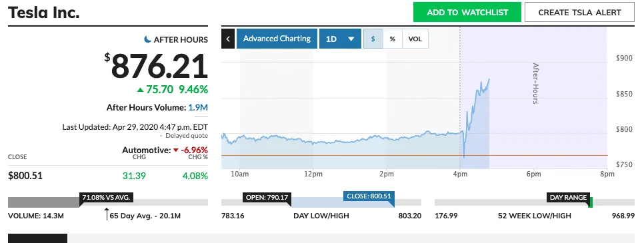The width and height of the screenshot is (644, 243).
Task: Click the day low 783.16 value
Action: [x=233, y=216]
